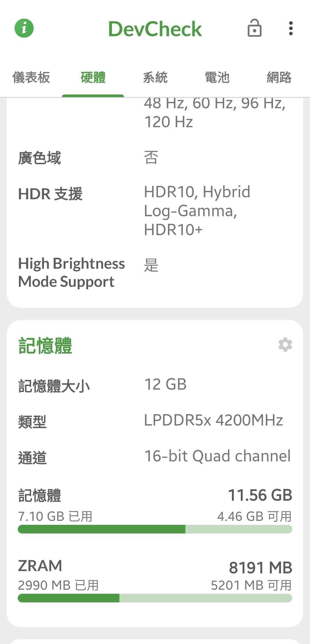Image resolution: width=310 pixels, height=644 pixels.
Task: Tap the green info icon
Action: pos(24,28)
